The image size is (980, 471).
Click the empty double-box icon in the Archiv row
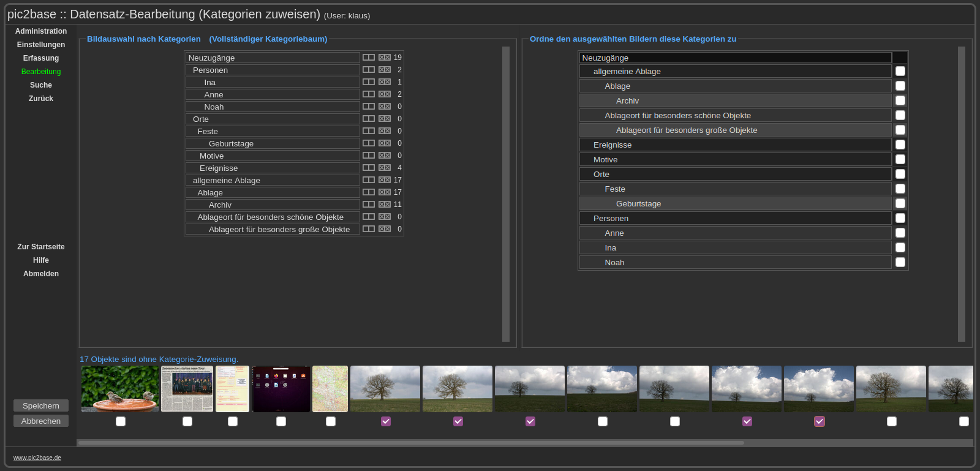coord(368,205)
